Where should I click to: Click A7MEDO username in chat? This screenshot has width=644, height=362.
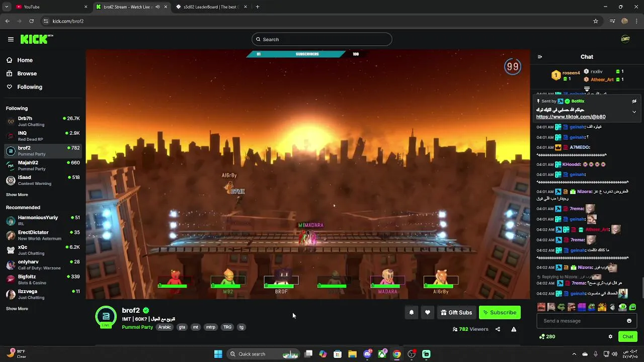coord(580,147)
